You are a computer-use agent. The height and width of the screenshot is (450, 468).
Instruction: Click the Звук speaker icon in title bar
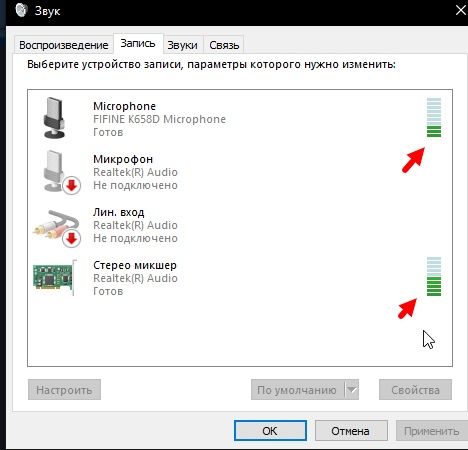[x=21, y=10]
